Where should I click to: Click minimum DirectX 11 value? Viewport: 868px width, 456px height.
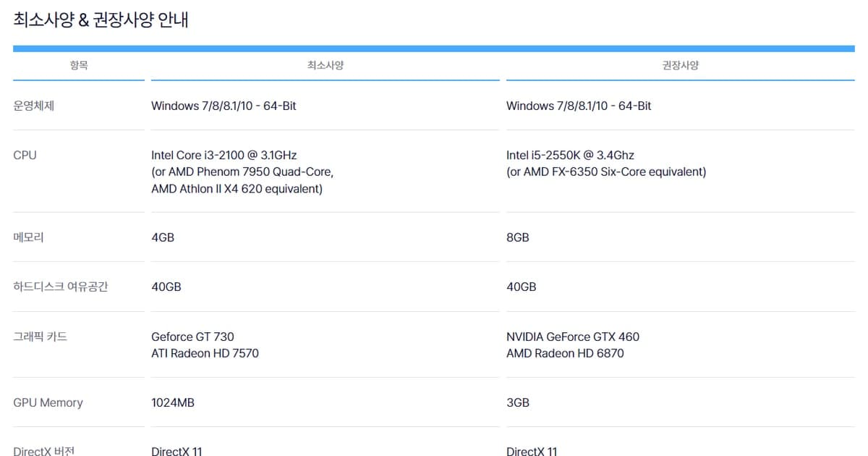tap(176, 451)
